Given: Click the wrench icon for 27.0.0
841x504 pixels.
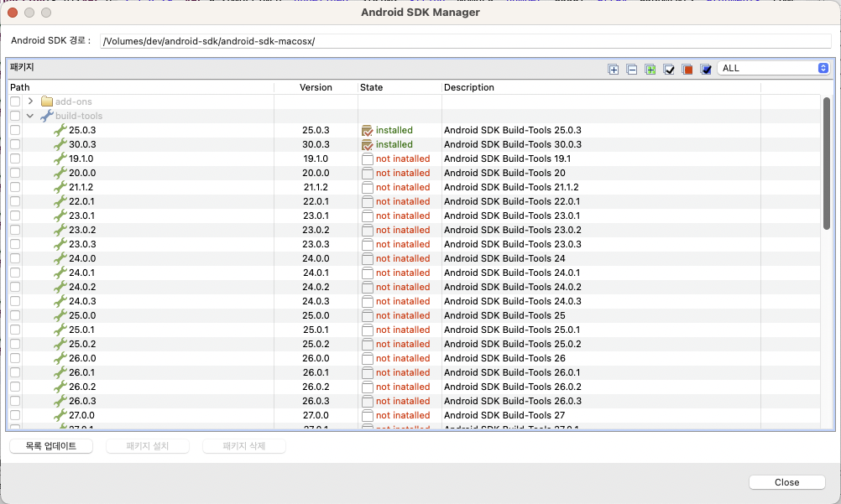Looking at the screenshot, I should [60, 415].
